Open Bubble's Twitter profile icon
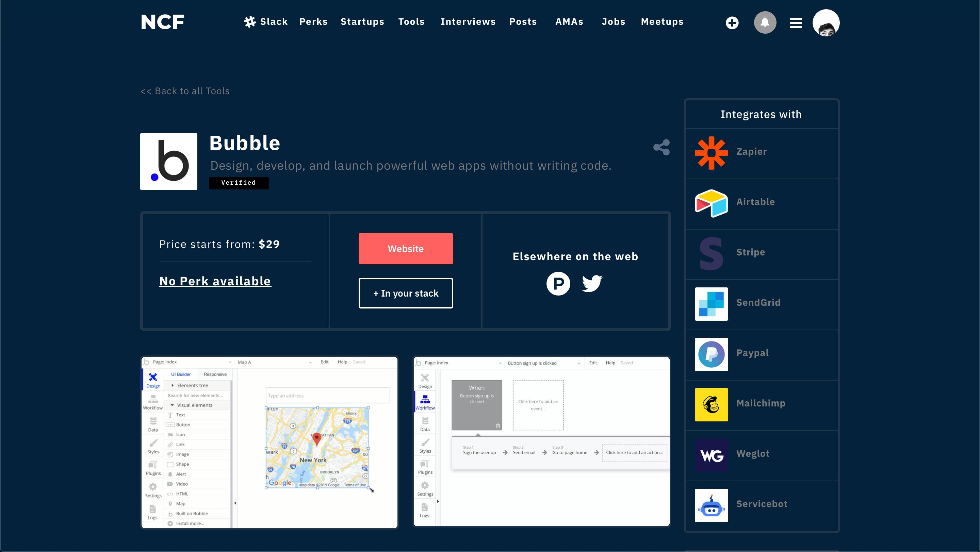The image size is (980, 552). 592,284
